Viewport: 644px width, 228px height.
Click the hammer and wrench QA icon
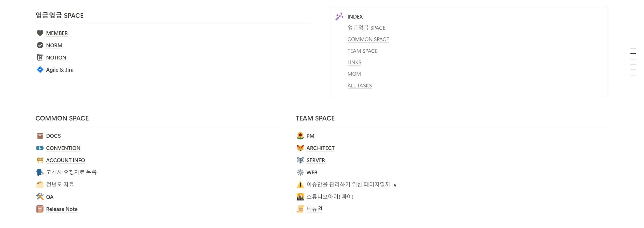pyautogui.click(x=40, y=197)
